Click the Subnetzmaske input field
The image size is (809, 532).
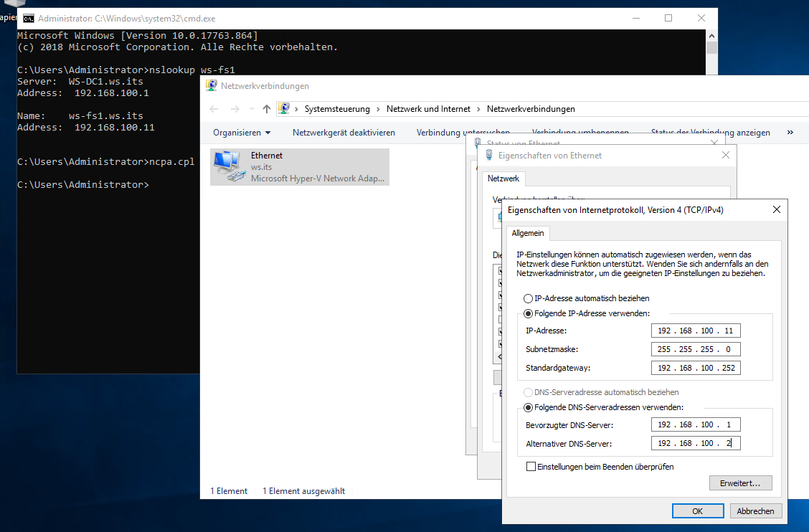point(696,349)
